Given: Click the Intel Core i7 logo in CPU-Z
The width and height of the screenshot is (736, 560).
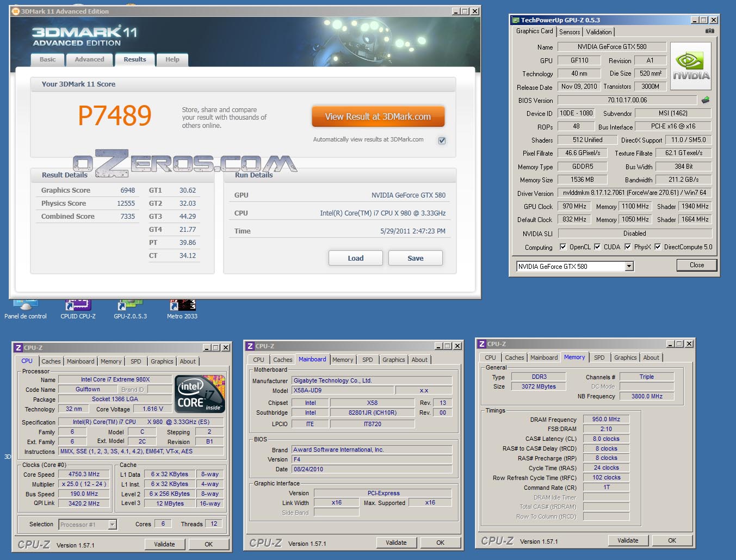Looking at the screenshot, I should click(x=200, y=394).
